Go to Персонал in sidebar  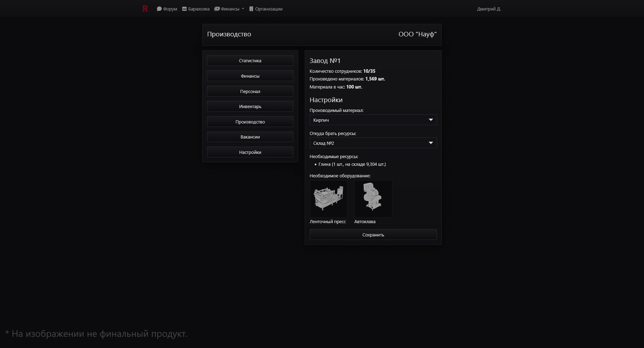[250, 91]
